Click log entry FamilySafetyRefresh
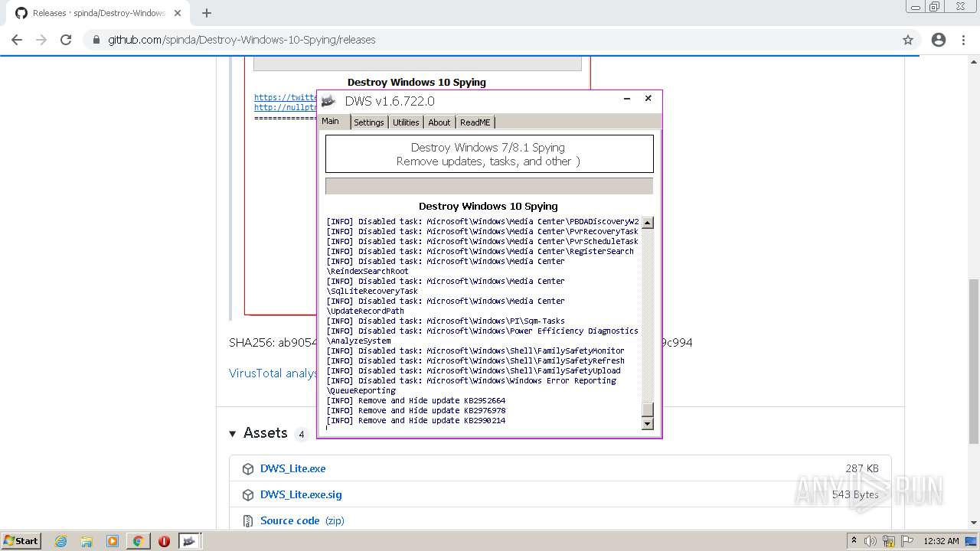This screenshot has height=551, width=980. 475,360
